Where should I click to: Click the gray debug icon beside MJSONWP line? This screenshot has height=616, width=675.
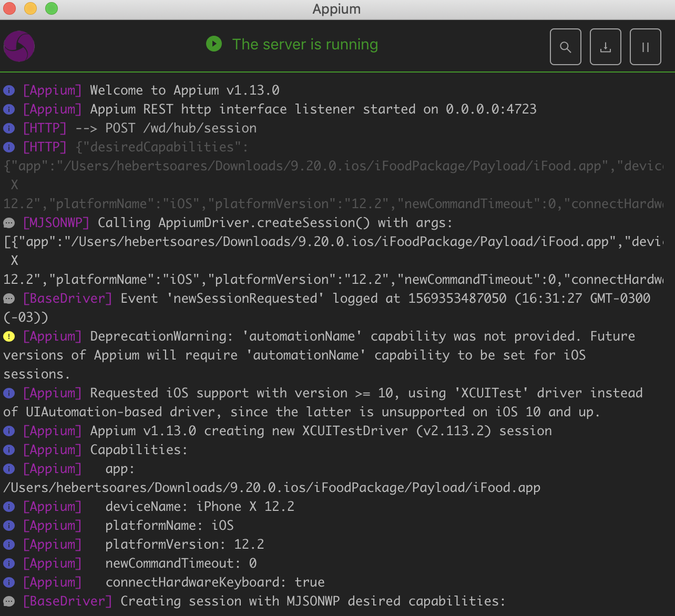9,223
